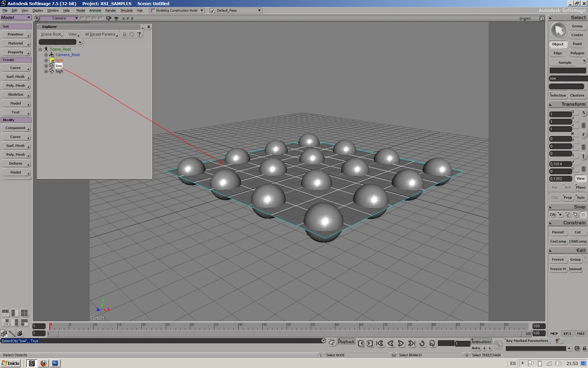This screenshot has width=588, height=368.
Task: Expand the high tree node
Action: (x=46, y=71)
